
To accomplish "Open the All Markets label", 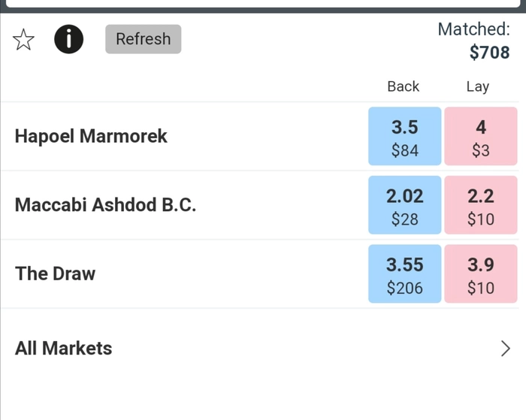I will coord(64,349).
